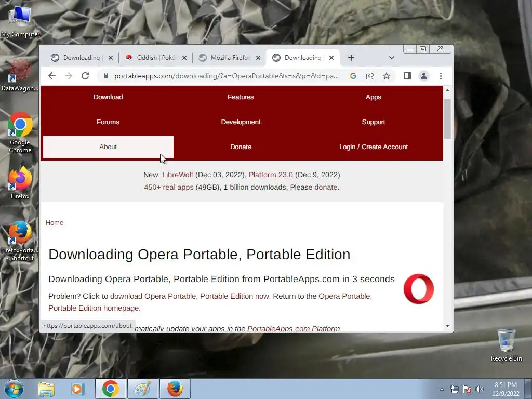Open the Opera Portable, Portable Edition homepage link

coord(210,302)
